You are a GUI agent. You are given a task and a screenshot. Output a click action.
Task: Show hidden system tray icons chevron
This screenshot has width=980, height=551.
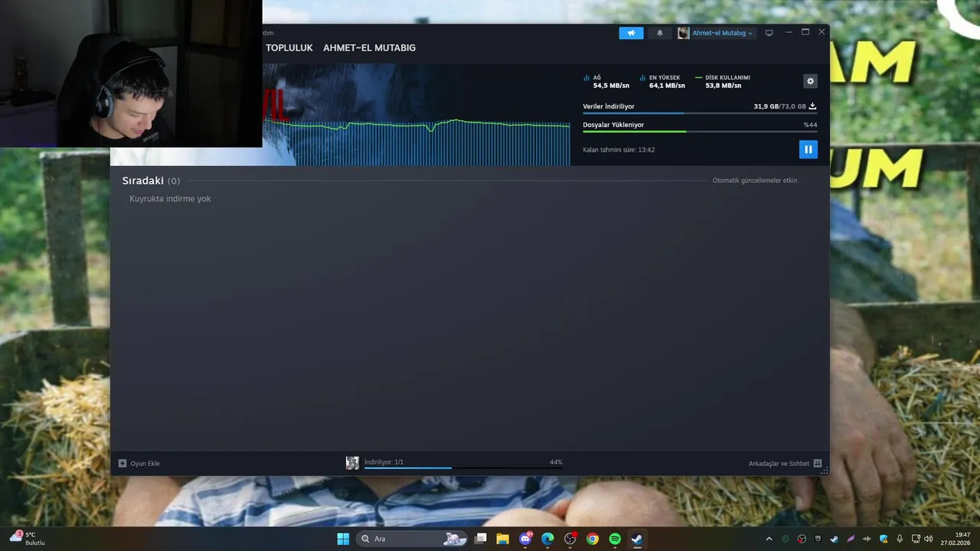click(x=769, y=539)
